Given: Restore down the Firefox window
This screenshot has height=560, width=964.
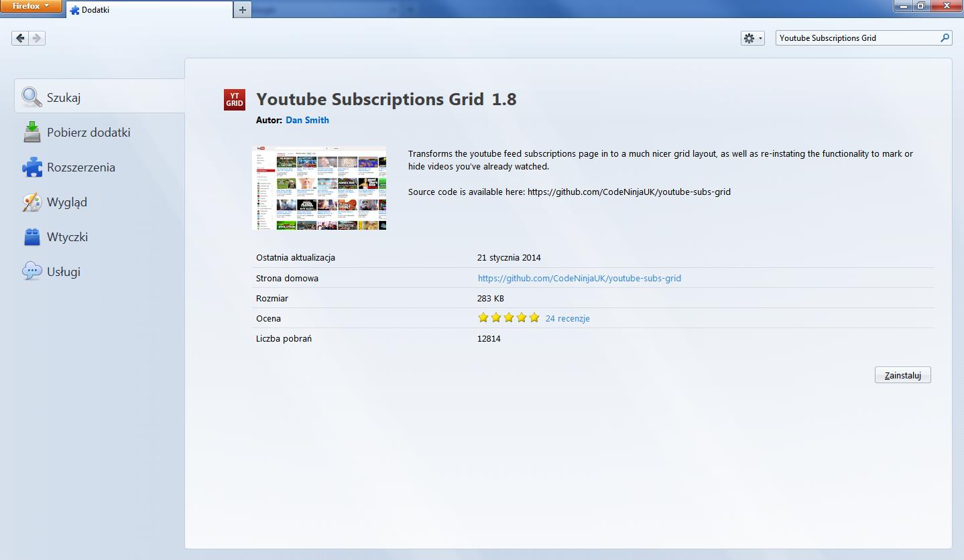Looking at the screenshot, I should pyautogui.click(x=921, y=5).
